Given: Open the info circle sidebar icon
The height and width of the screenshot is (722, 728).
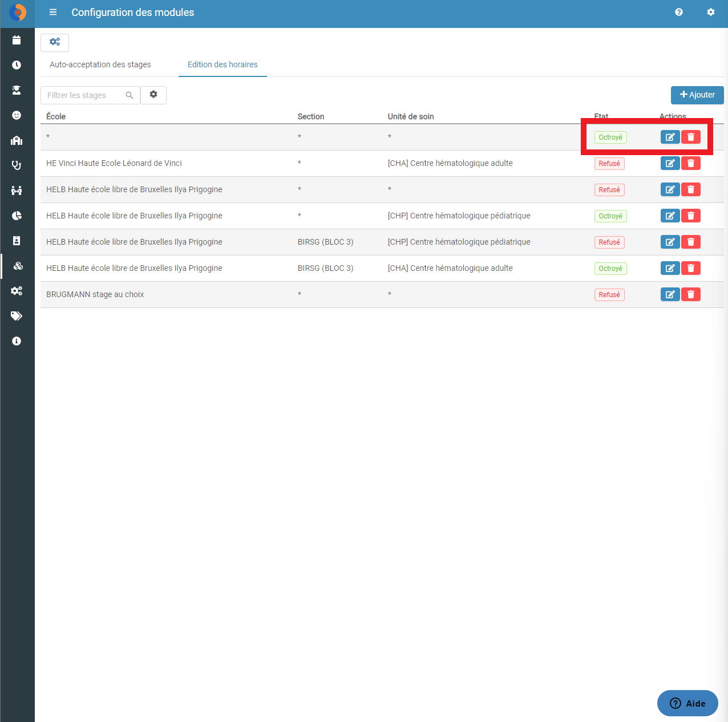Looking at the screenshot, I should 17,341.
